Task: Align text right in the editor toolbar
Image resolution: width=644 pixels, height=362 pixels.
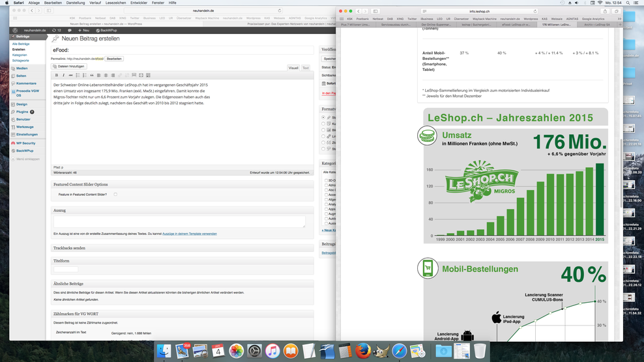Action: [113, 76]
